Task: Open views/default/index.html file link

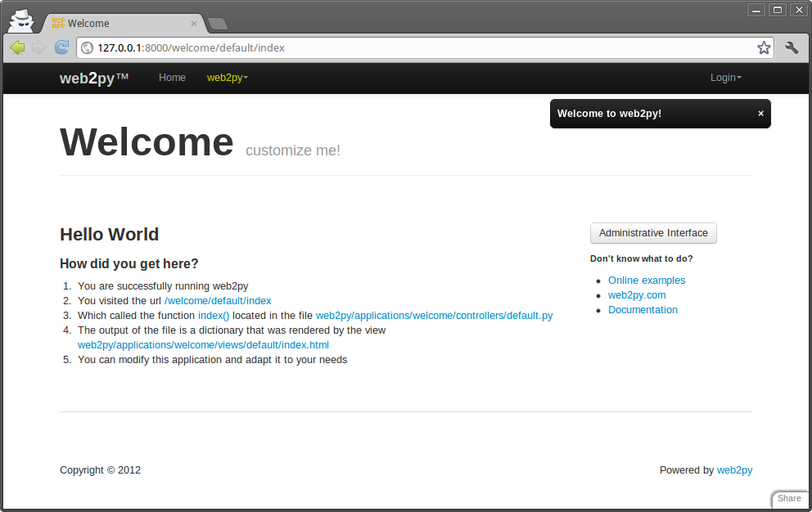Action: tap(203, 345)
